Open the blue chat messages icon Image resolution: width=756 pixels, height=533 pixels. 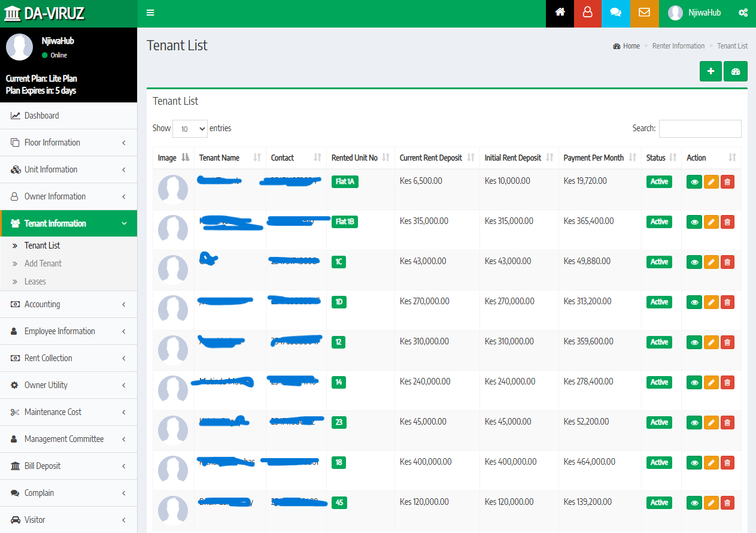pos(616,13)
